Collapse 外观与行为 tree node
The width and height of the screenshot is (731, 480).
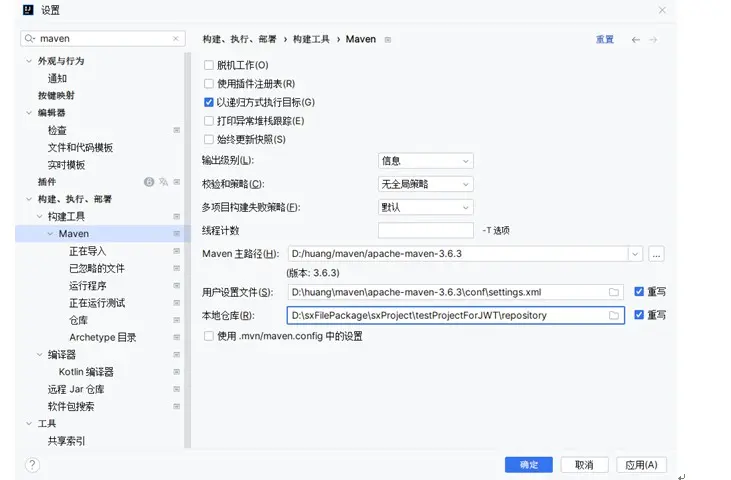tap(29, 61)
